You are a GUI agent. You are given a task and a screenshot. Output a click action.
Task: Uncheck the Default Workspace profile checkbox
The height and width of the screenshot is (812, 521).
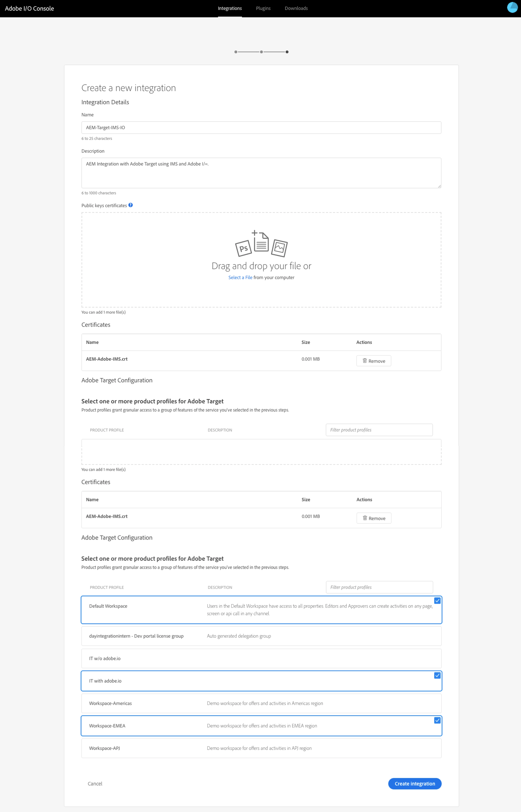point(437,601)
